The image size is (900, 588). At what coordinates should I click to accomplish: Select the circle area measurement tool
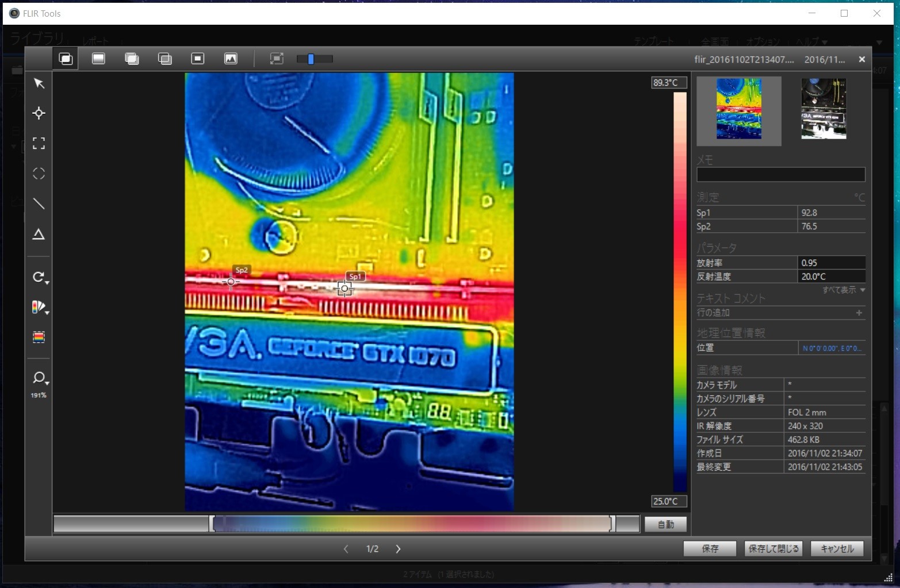(x=39, y=174)
